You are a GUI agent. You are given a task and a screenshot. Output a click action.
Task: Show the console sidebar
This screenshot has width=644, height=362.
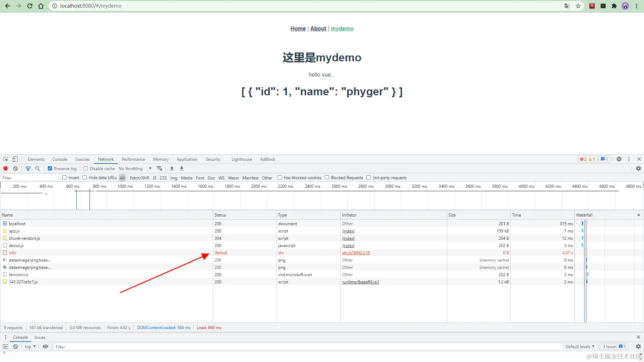[x=6, y=347]
